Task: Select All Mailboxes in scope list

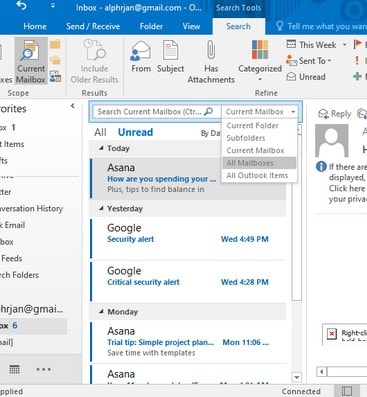Action: click(259, 163)
